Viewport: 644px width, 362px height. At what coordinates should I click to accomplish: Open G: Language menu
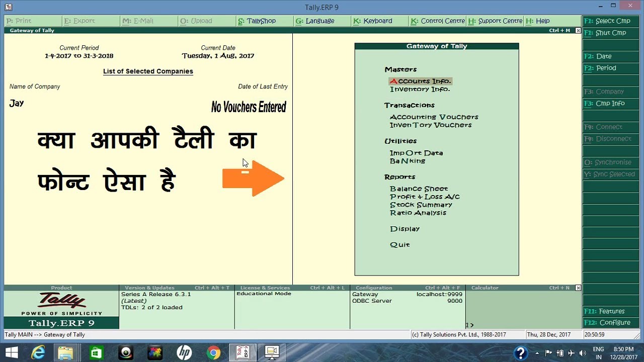coord(323,21)
